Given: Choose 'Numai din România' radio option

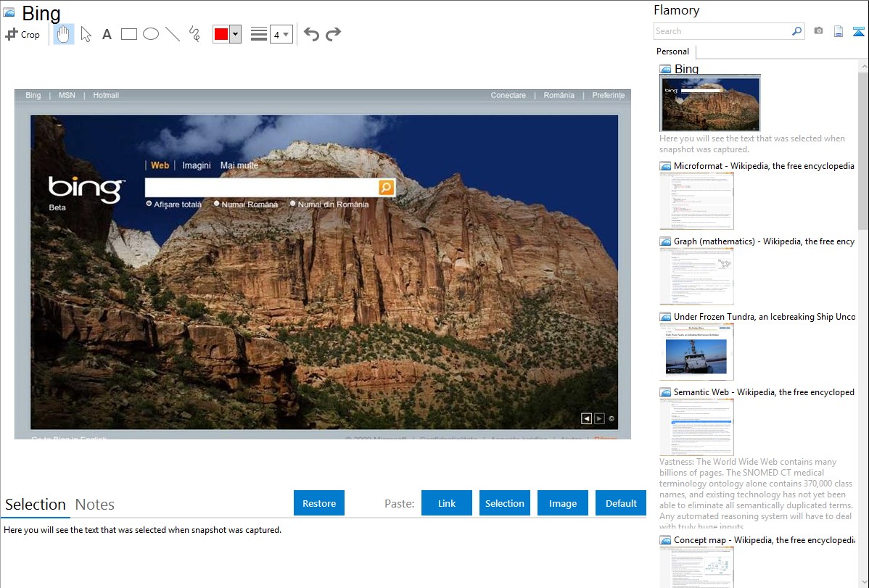Looking at the screenshot, I should (x=292, y=204).
